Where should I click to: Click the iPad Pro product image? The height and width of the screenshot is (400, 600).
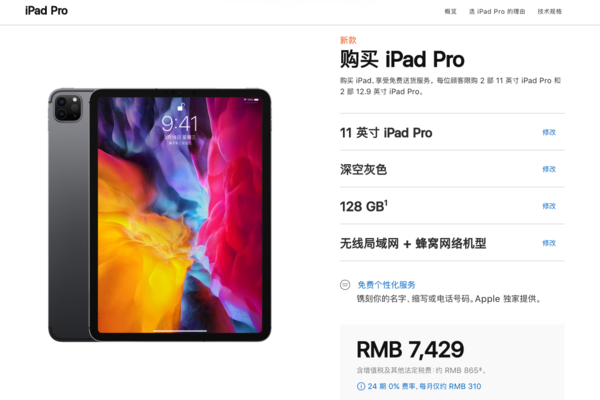tap(160, 215)
